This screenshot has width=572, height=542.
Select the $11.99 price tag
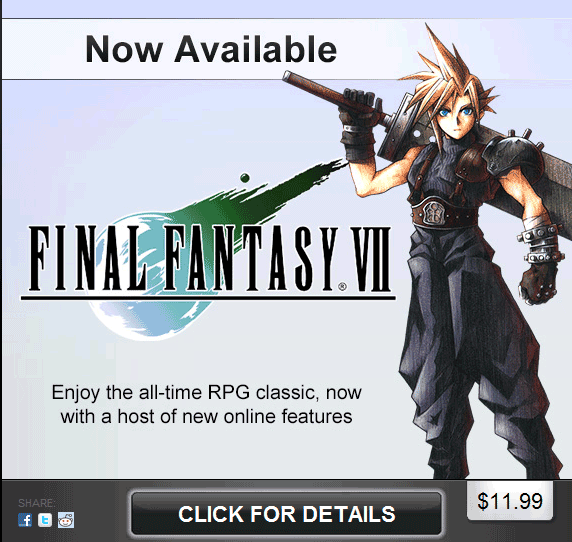coord(510,500)
